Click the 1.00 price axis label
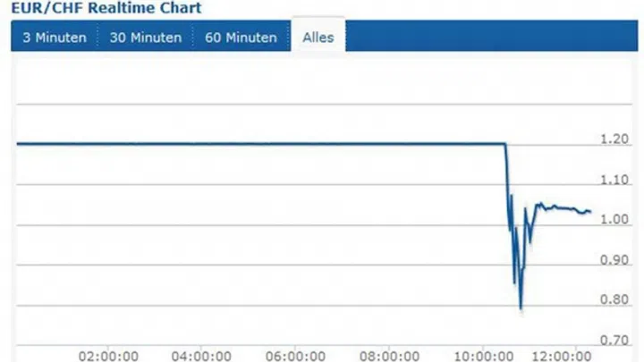 (614, 219)
